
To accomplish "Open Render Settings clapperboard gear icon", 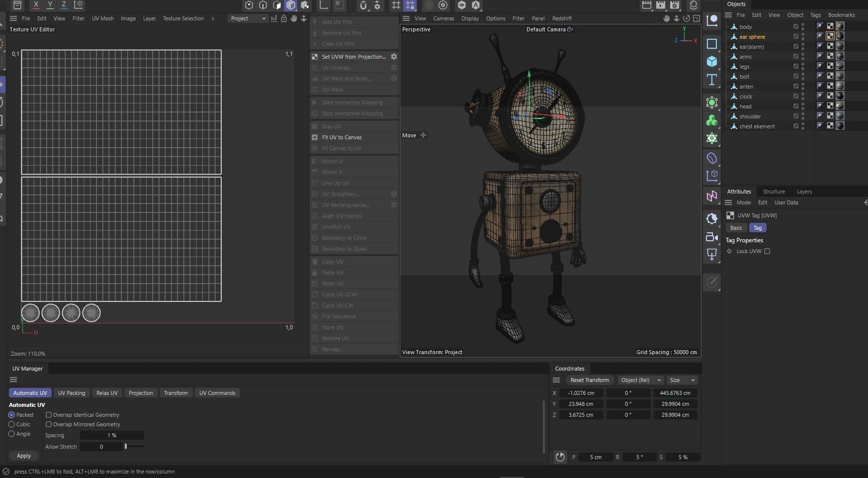I will 675,5.
